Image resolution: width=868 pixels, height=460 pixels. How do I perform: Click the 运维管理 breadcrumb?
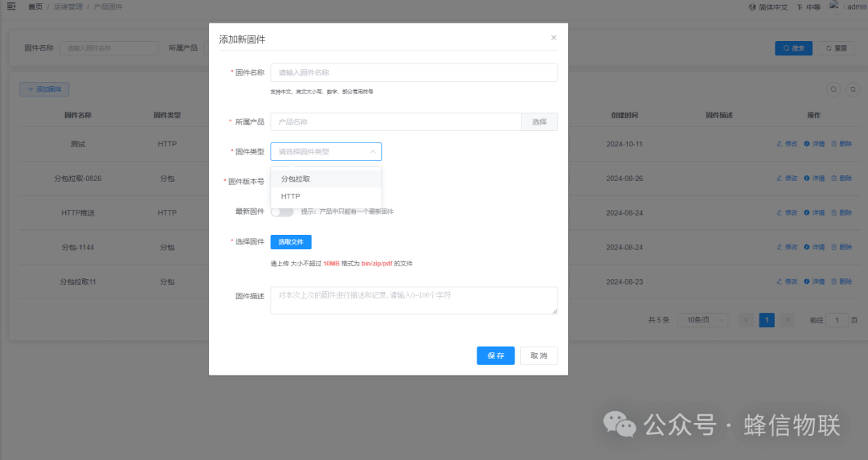pos(68,6)
